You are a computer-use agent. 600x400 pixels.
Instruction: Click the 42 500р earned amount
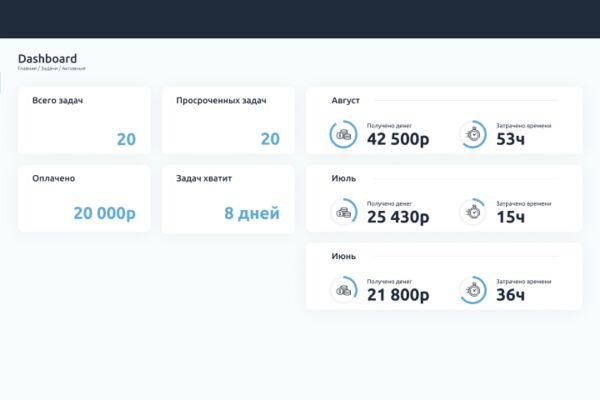(398, 139)
